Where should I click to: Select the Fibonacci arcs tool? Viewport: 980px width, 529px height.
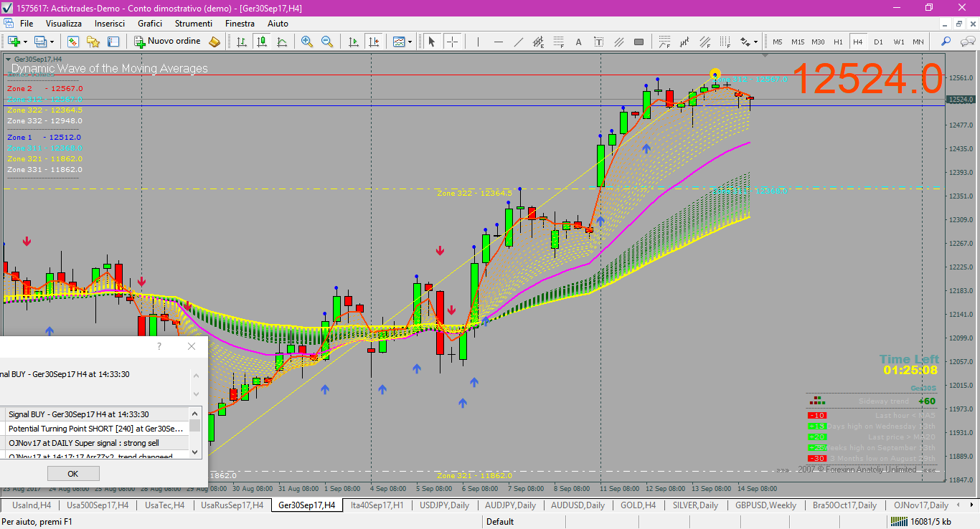(664, 42)
